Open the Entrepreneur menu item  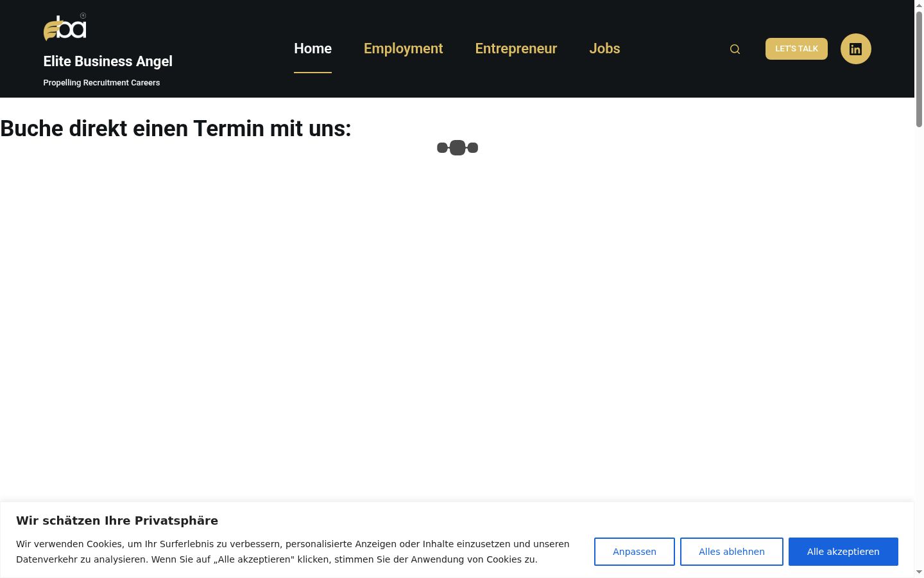coord(516,49)
